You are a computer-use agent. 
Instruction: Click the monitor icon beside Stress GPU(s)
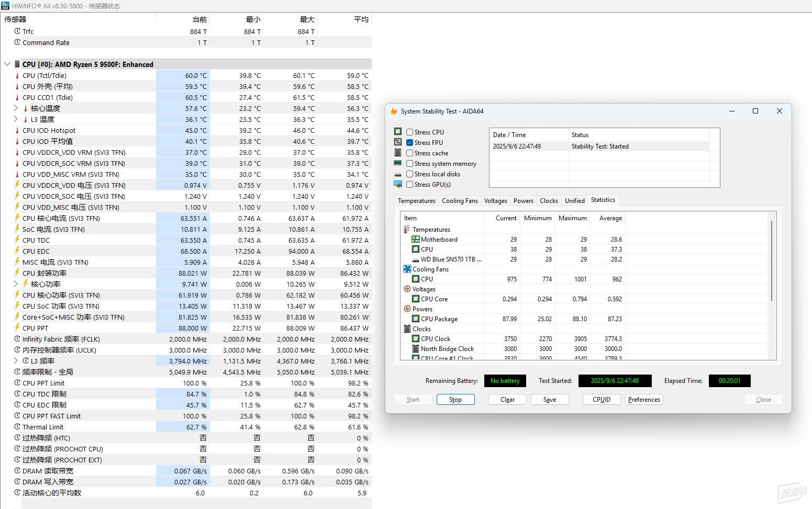pos(398,184)
